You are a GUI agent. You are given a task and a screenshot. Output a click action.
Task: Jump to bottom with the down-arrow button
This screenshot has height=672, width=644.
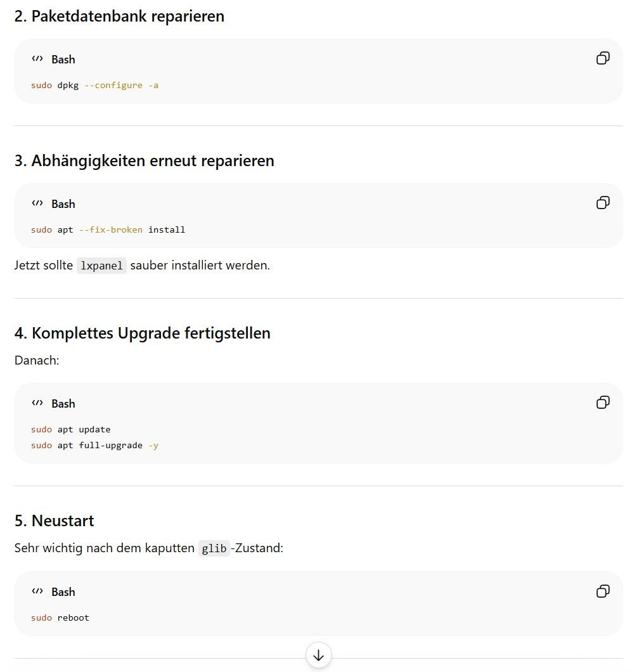tap(318, 655)
